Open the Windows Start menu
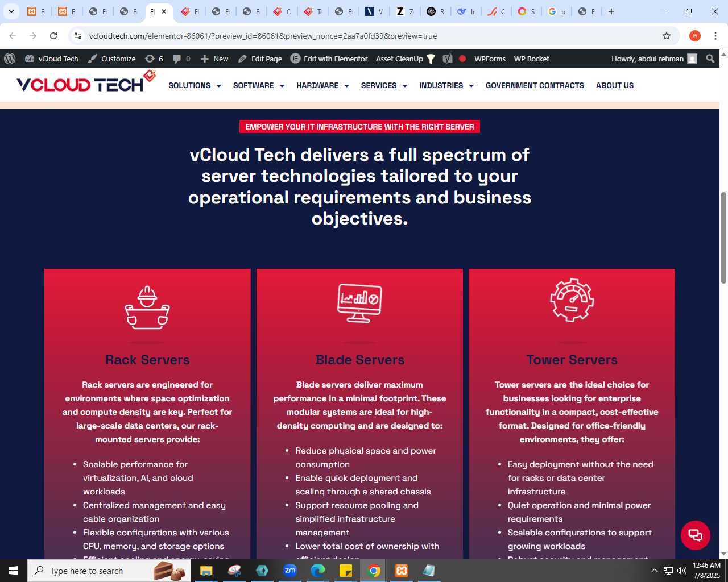Image resolution: width=728 pixels, height=582 pixels. click(14, 571)
